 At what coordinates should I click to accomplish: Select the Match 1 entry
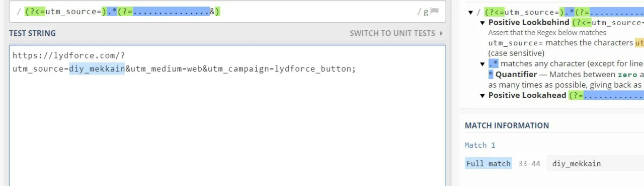point(480,145)
